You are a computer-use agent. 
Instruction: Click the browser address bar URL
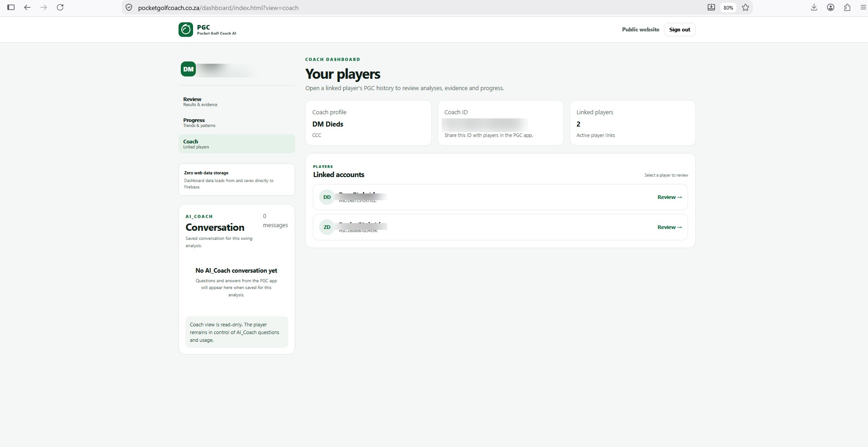(218, 8)
